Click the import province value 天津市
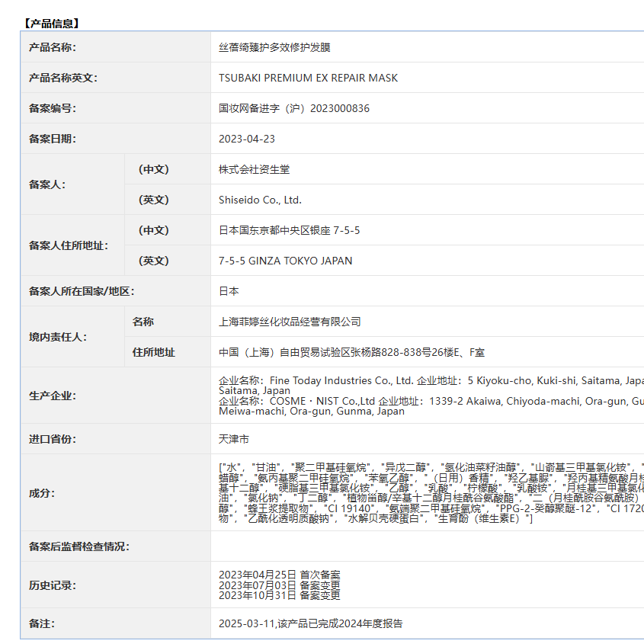The image size is (644, 644). (x=233, y=440)
